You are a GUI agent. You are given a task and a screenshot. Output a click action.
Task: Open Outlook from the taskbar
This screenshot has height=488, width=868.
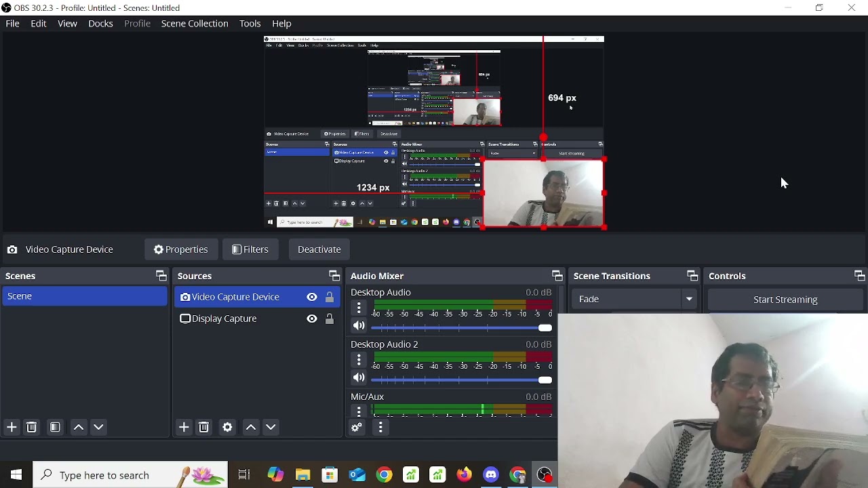click(x=357, y=475)
